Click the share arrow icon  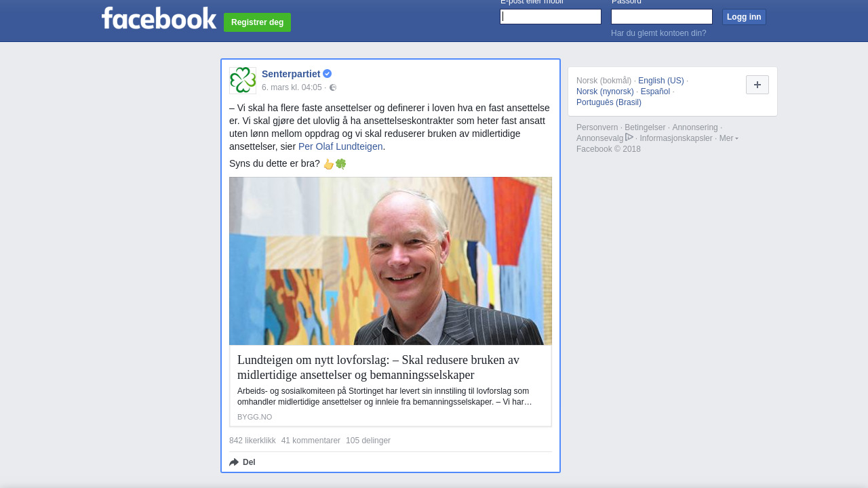234,462
